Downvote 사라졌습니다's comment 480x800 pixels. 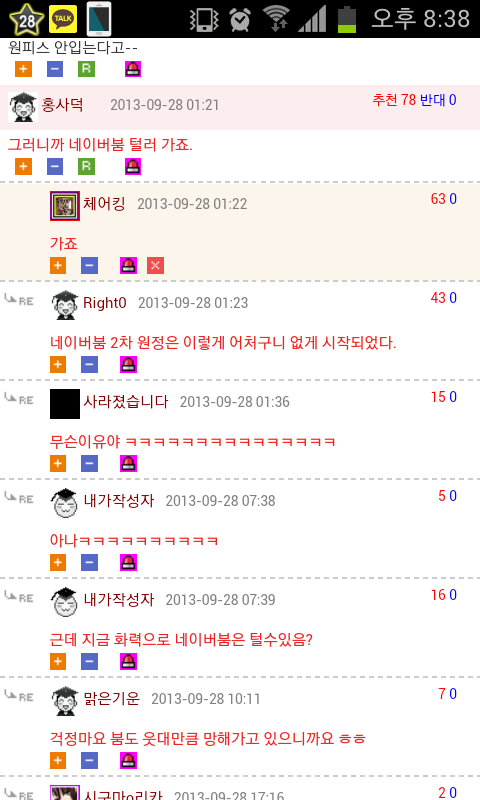[x=90, y=463]
